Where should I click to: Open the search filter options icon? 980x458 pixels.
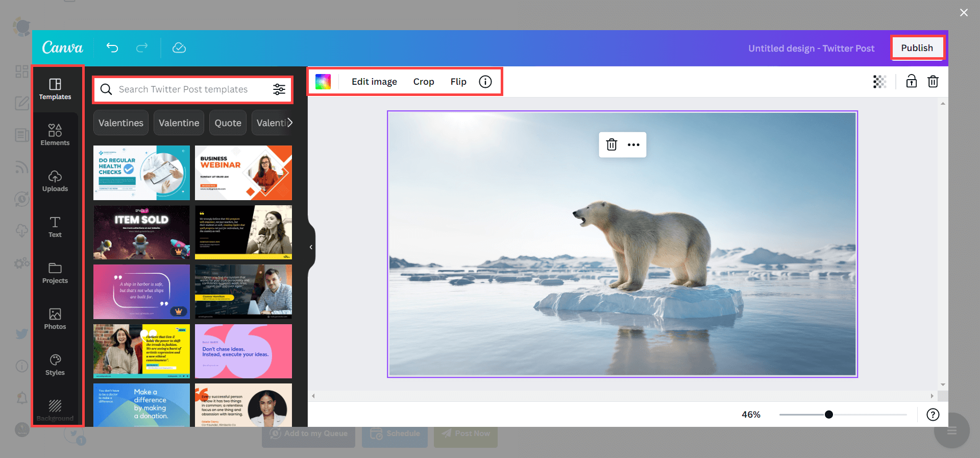pos(279,89)
